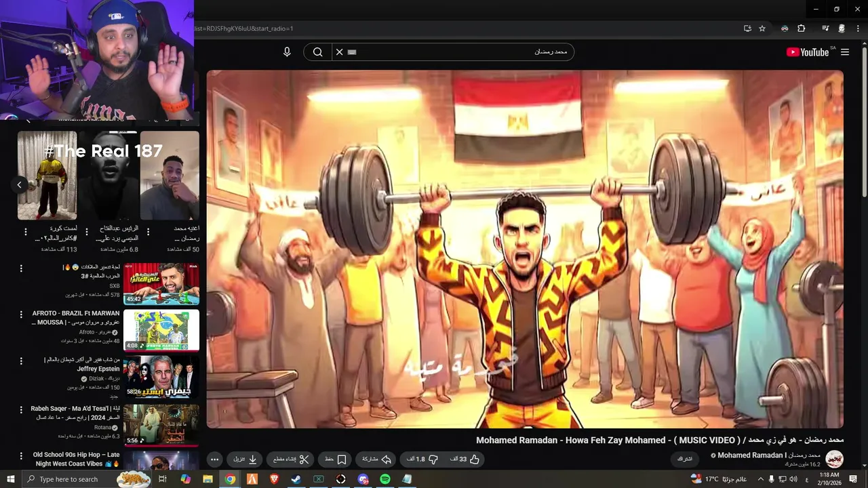Viewport: 868px width, 488px height.
Task: Open the short اعديه محمد رمضان
Action: (170, 175)
